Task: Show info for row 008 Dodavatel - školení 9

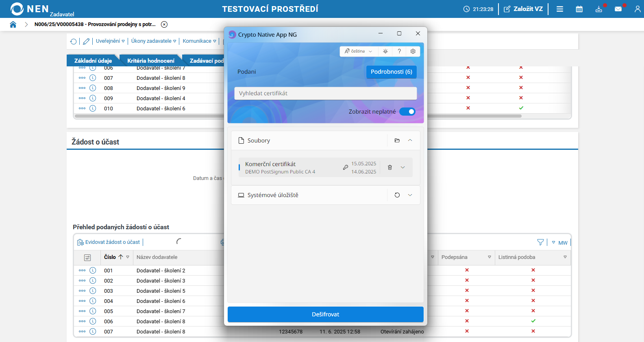Action: tap(93, 88)
